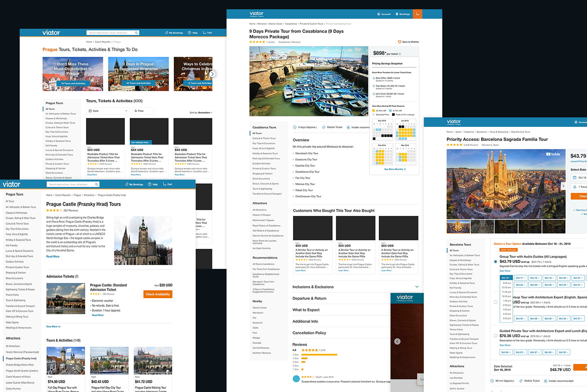Click the yellow 20-40% Off legend swatch
Image resolution: width=587 pixels, height=392 pixels.
373,110
